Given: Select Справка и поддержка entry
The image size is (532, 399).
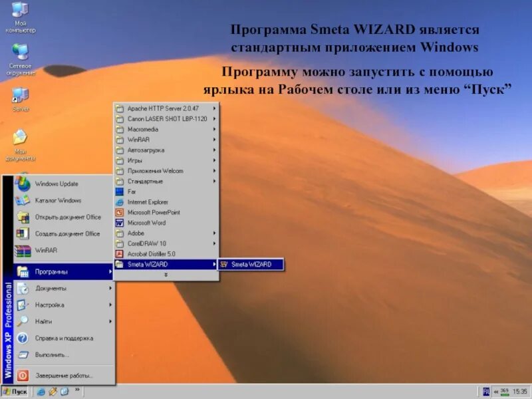Looking at the screenshot, I should [63, 338].
